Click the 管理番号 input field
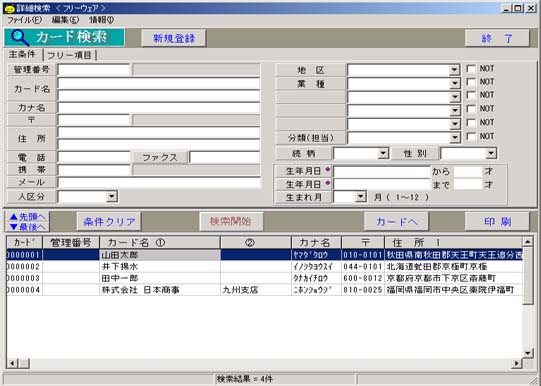541x386 pixels. point(94,70)
